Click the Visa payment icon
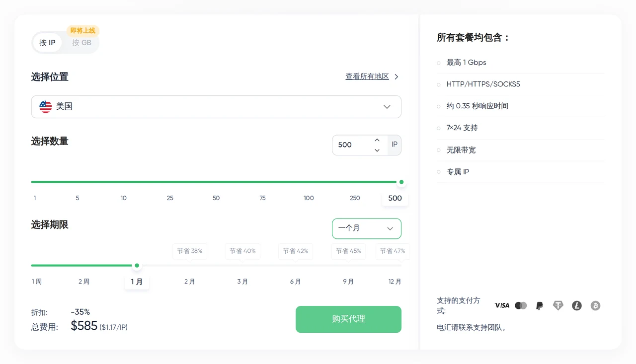 coord(502,305)
